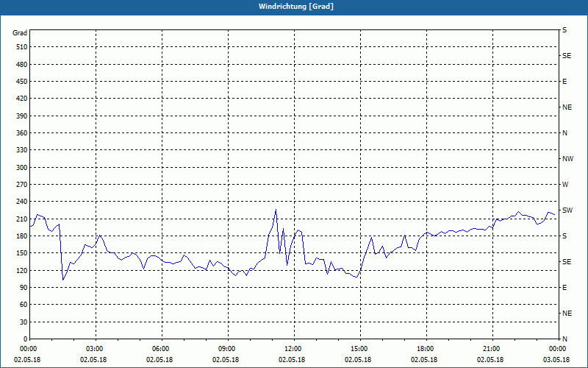Click the 09:00 x-axis time label
This screenshot has height=368, width=588.
point(228,349)
